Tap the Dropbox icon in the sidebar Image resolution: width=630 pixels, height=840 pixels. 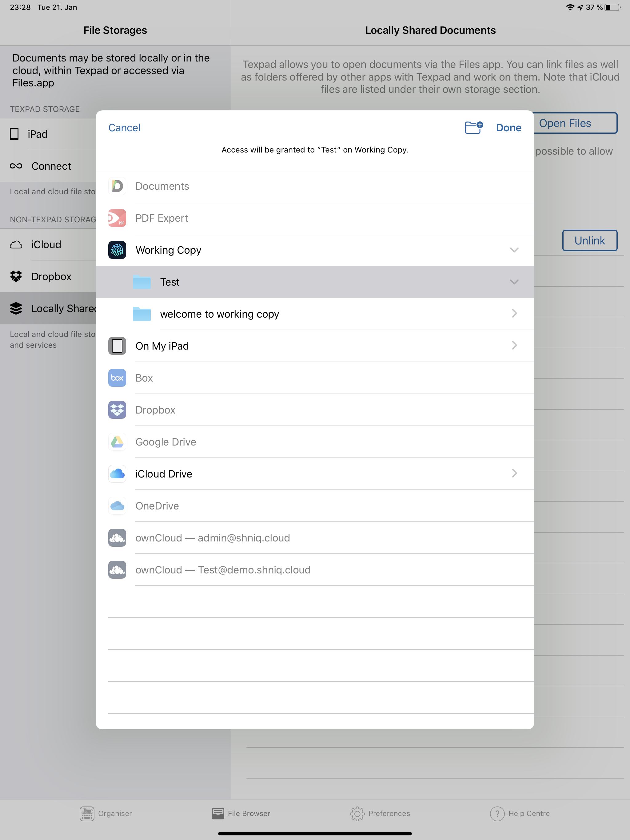pyautogui.click(x=16, y=276)
